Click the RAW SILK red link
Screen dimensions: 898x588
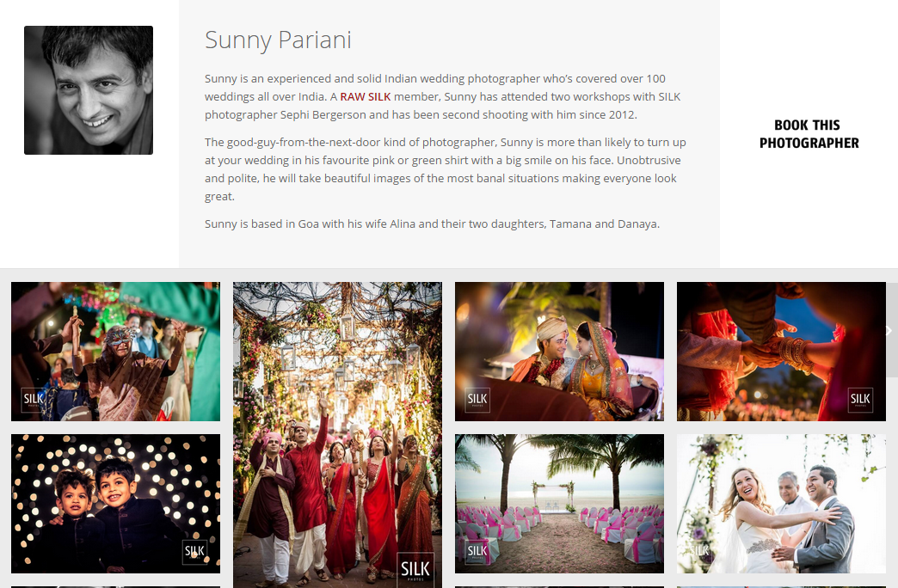(x=366, y=97)
